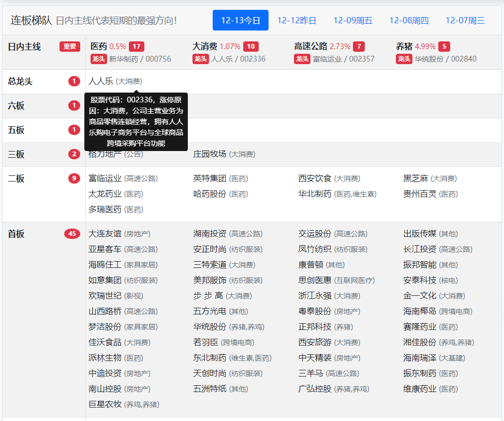Select 出版传媒 stock

420,234
